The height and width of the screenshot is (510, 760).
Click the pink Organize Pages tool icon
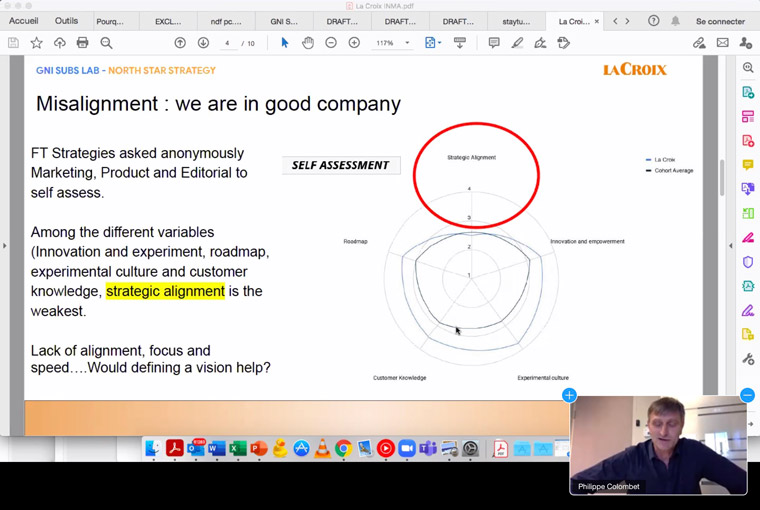click(x=748, y=116)
